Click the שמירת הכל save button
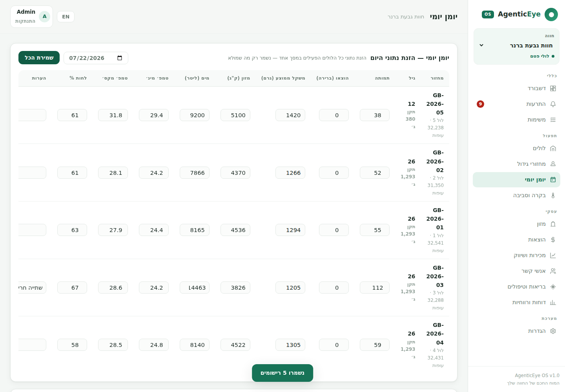Viewport: 565px width, 392px height. 39,58
